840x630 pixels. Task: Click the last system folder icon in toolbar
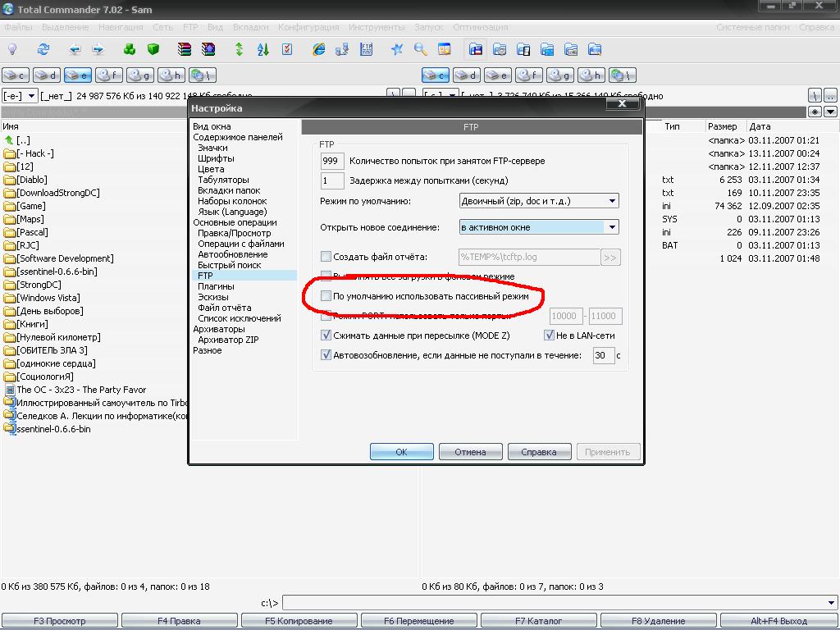pyautogui.click(x=595, y=50)
